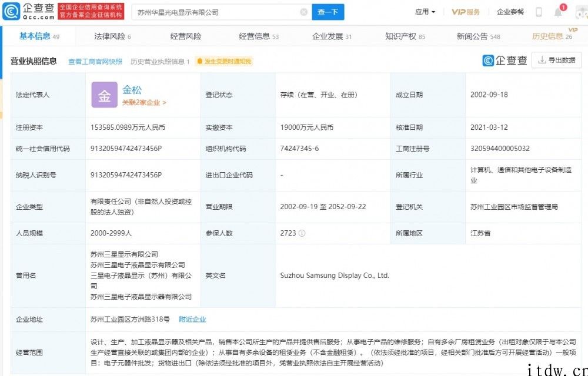Open the 经营信息 tab
The height and width of the screenshot is (376, 588).
[x=259, y=36]
